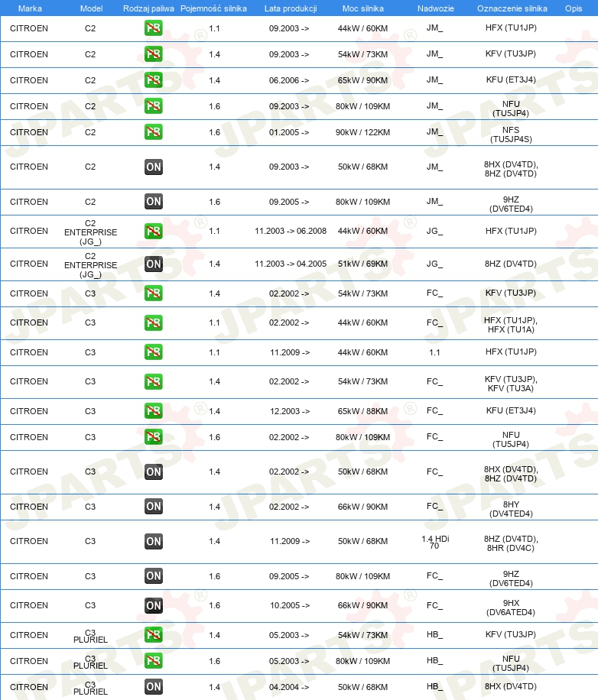The width and height of the screenshot is (598, 700).
Task: Click diesel ON icon in C3 10.2005 row
Action: pyautogui.click(x=153, y=605)
